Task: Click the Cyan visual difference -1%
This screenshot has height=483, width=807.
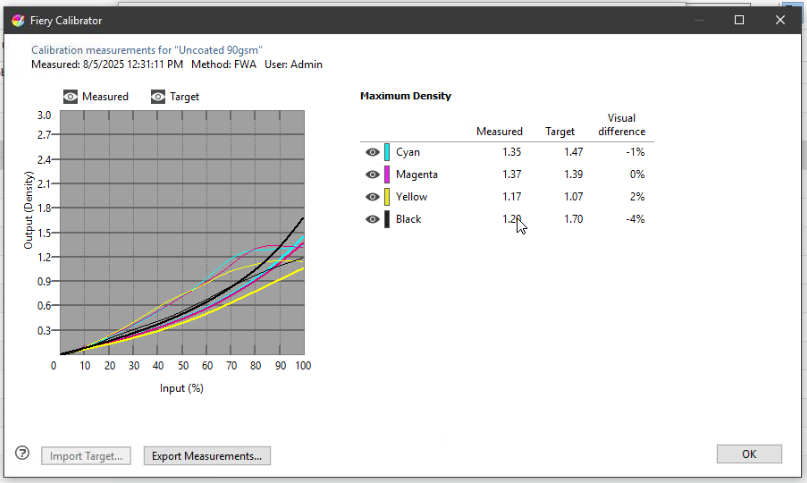Action: [x=635, y=152]
